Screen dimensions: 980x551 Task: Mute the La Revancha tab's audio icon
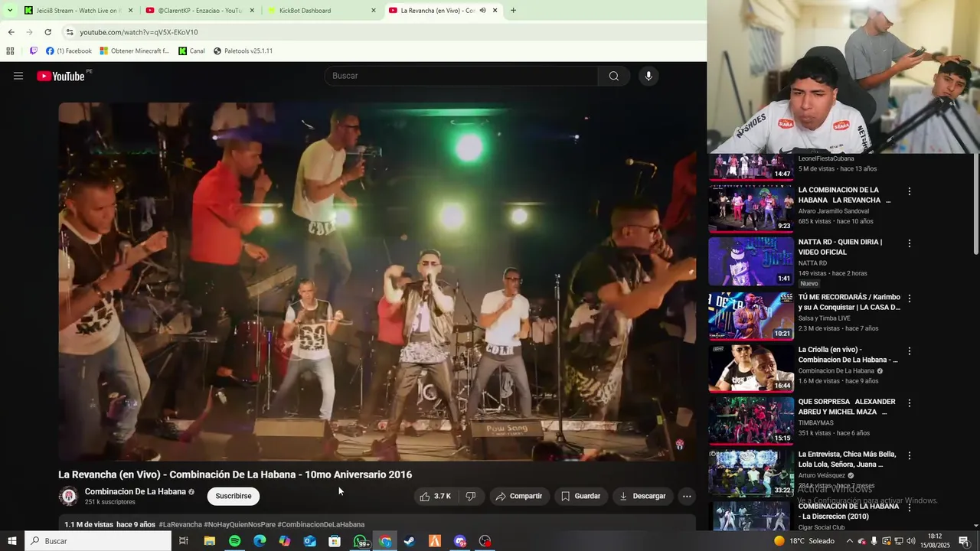coord(482,11)
